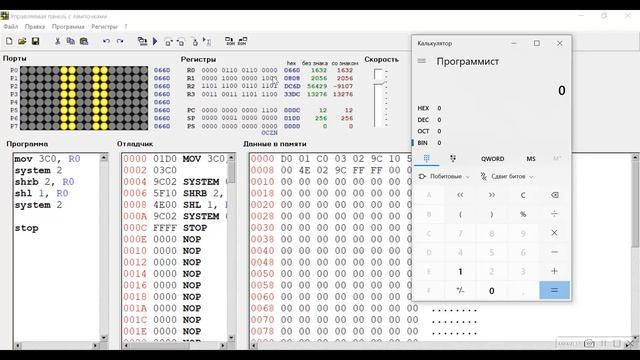Click the calculator plus key
Image resolution: width=640 pixels, height=360 pixels.
pyautogui.click(x=554, y=271)
